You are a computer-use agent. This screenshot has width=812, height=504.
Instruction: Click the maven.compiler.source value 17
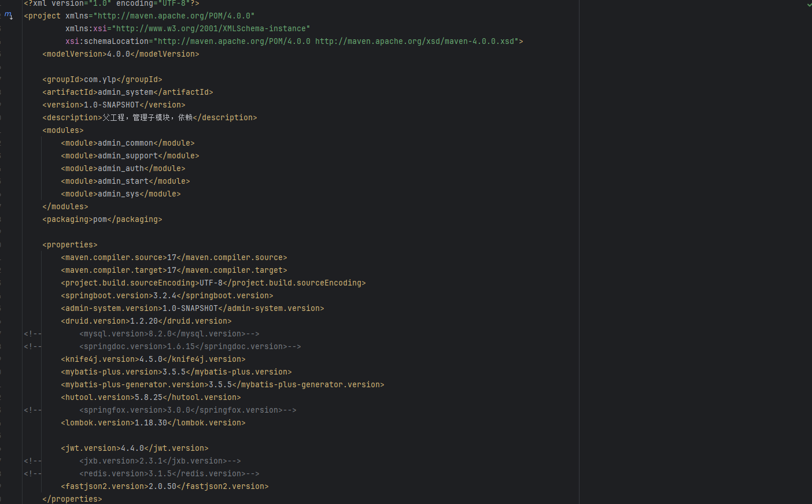(x=172, y=257)
